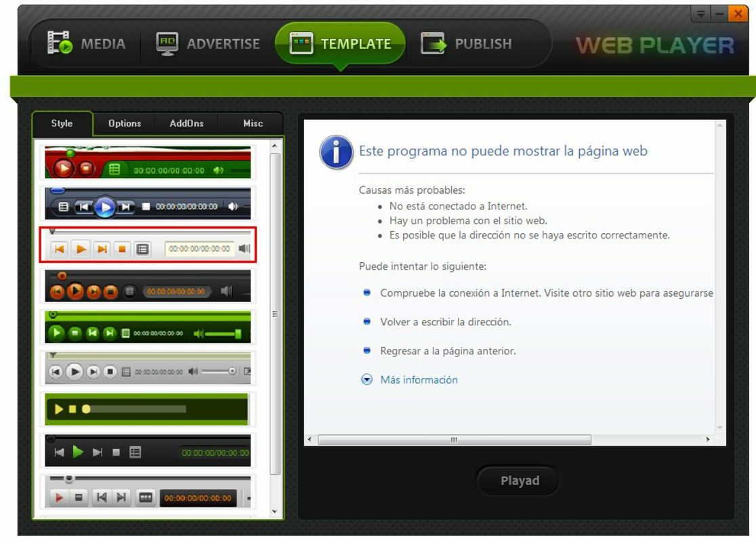The height and width of the screenshot is (542, 756).
Task: Click playlist icon in highlighted white skin
Action: (x=142, y=249)
